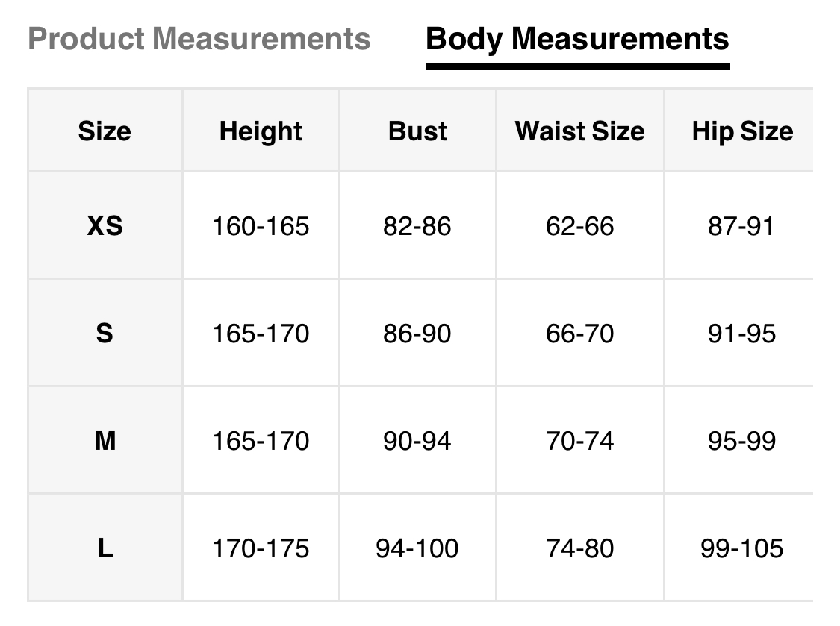Click the Hip Size column header
Viewport: 840px width, 626px height.
point(742,131)
